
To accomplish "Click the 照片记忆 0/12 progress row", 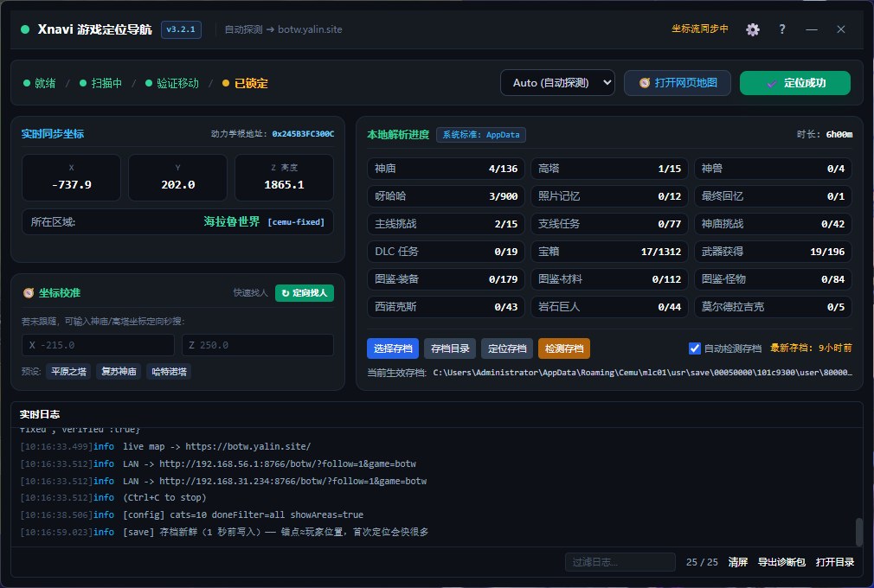I will click(609, 196).
